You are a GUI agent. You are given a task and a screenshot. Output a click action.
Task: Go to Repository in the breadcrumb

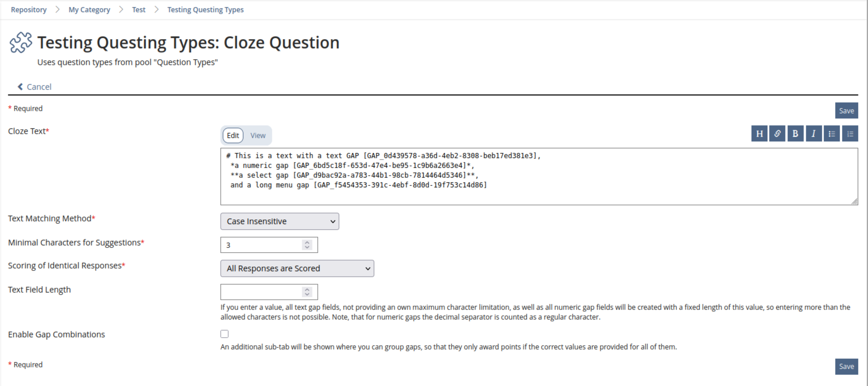29,10
